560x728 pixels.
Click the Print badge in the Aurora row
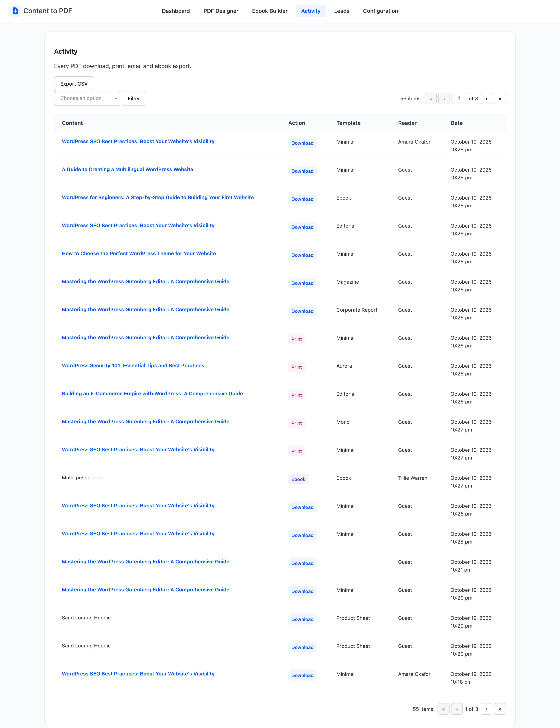click(x=297, y=367)
